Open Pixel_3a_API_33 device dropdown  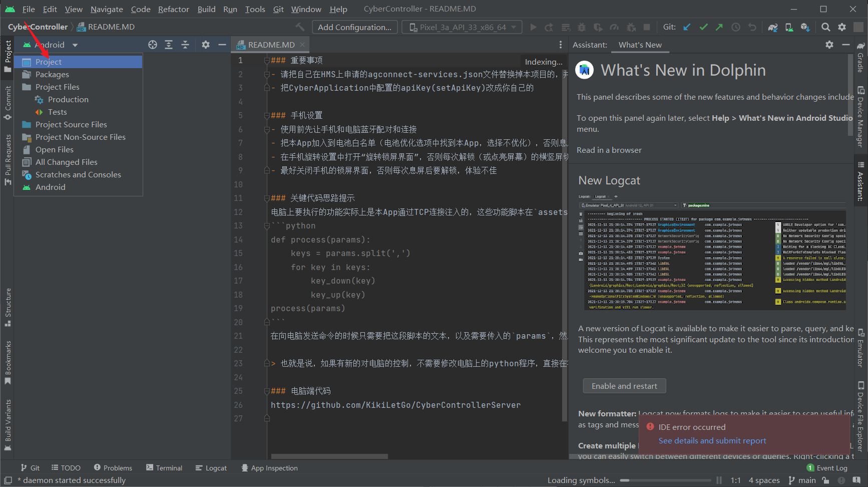click(x=462, y=27)
